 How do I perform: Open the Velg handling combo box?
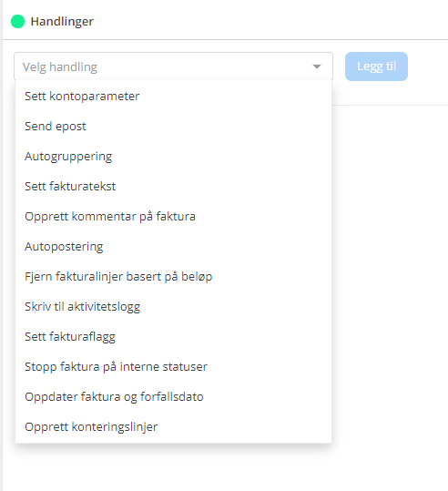[173, 66]
